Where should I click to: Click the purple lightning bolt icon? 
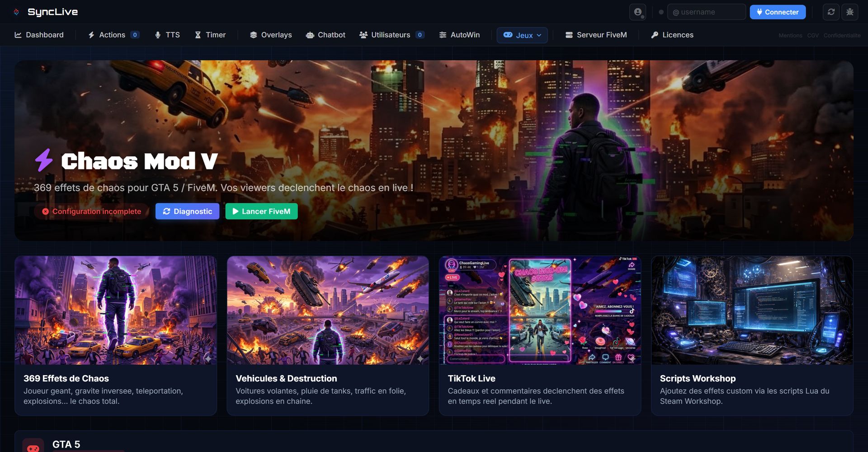point(44,160)
